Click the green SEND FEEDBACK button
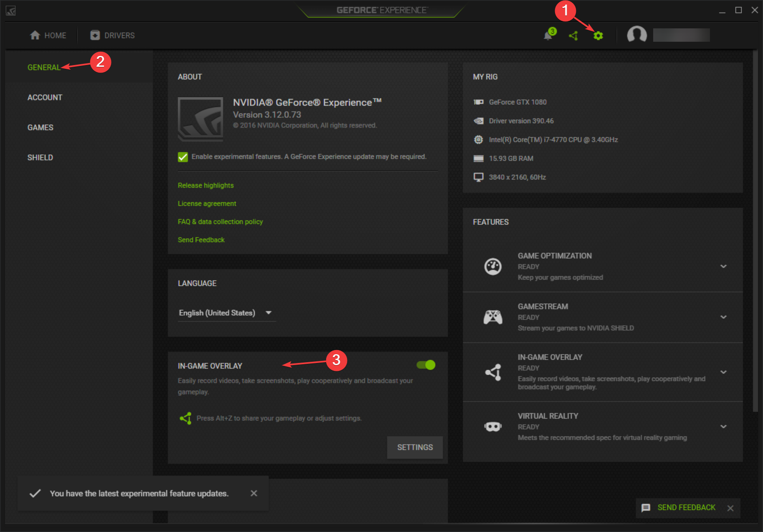The width and height of the screenshot is (763, 532). click(686, 507)
